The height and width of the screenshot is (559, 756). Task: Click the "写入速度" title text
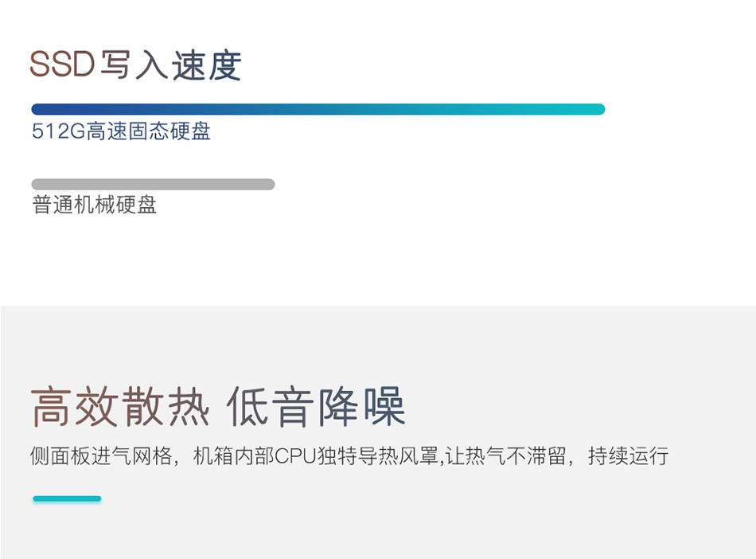pos(171,65)
